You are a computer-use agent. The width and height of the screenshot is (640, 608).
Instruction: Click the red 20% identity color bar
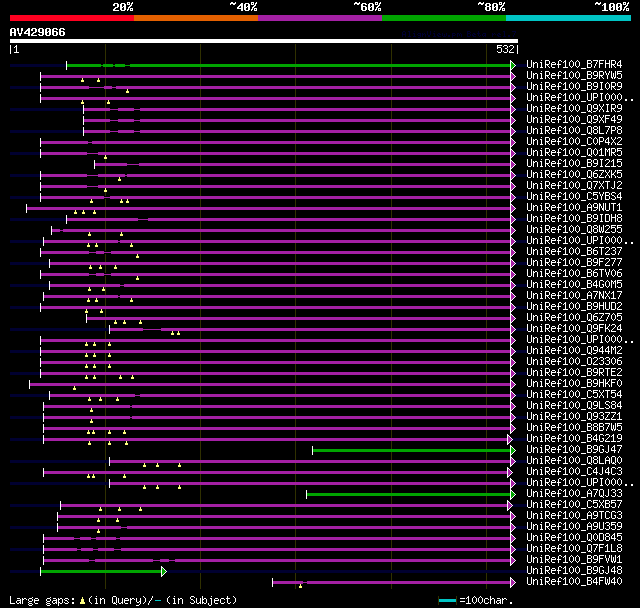[x=72, y=18]
